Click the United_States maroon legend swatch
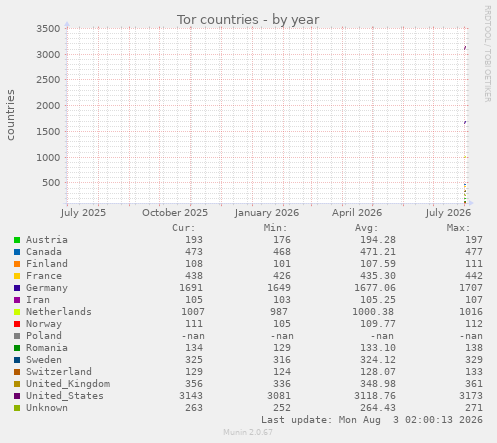 pos(17,396)
